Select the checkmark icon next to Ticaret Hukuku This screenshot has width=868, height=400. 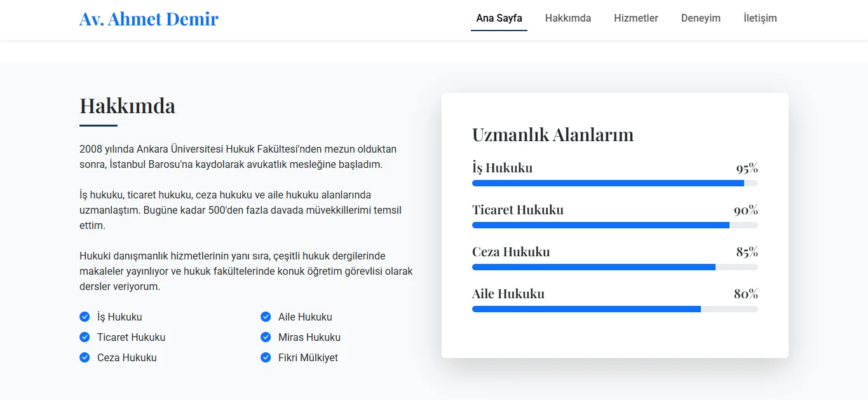pyautogui.click(x=85, y=337)
